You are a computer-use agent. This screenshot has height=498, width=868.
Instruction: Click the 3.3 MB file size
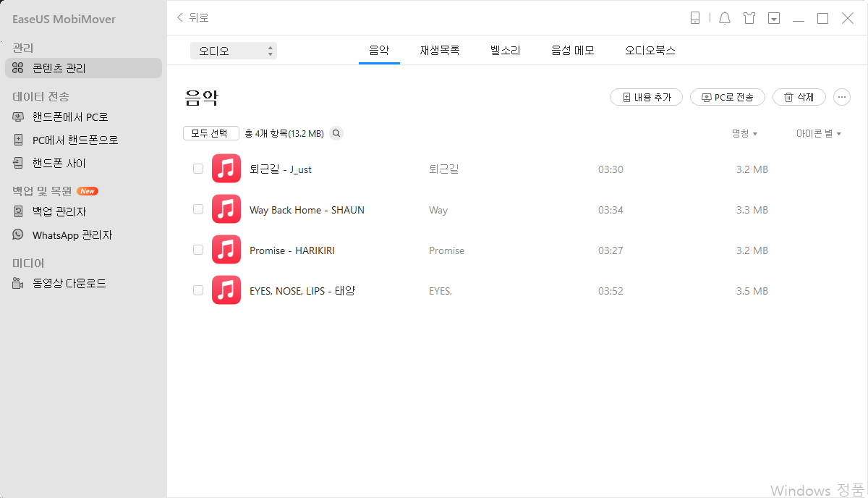[x=752, y=210]
